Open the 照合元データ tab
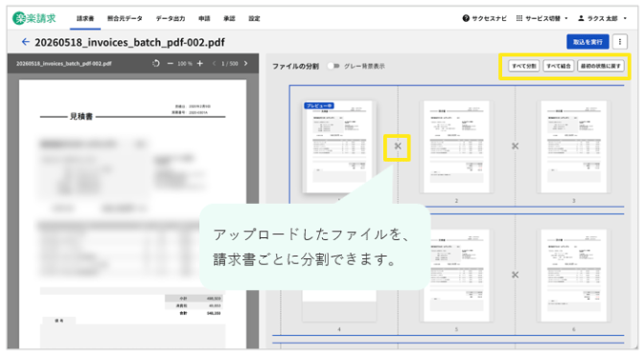Screen dimensions: 644x356 tap(125, 18)
